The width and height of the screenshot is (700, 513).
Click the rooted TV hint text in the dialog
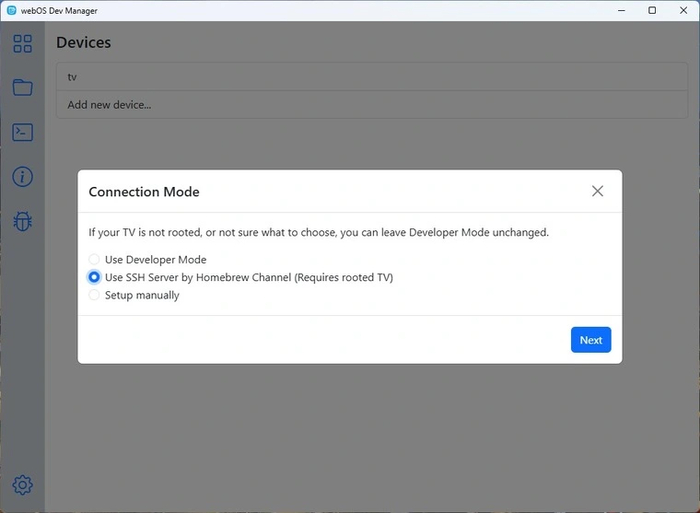pos(318,233)
